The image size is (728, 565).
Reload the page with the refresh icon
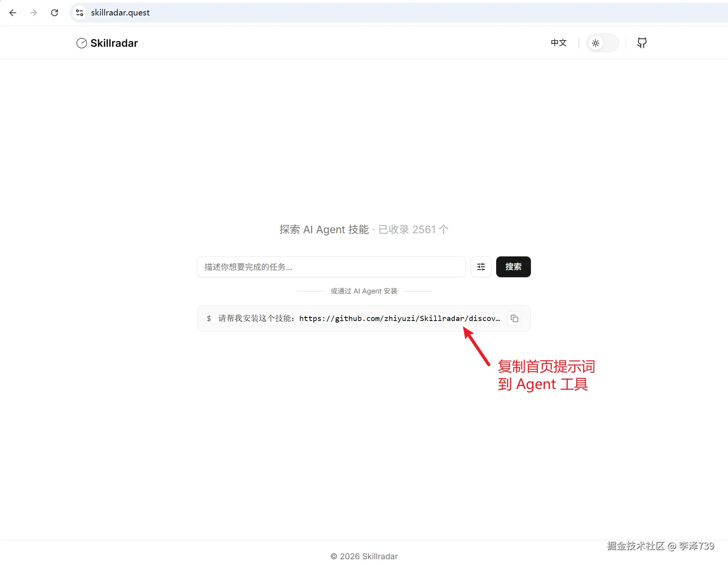pos(54,12)
